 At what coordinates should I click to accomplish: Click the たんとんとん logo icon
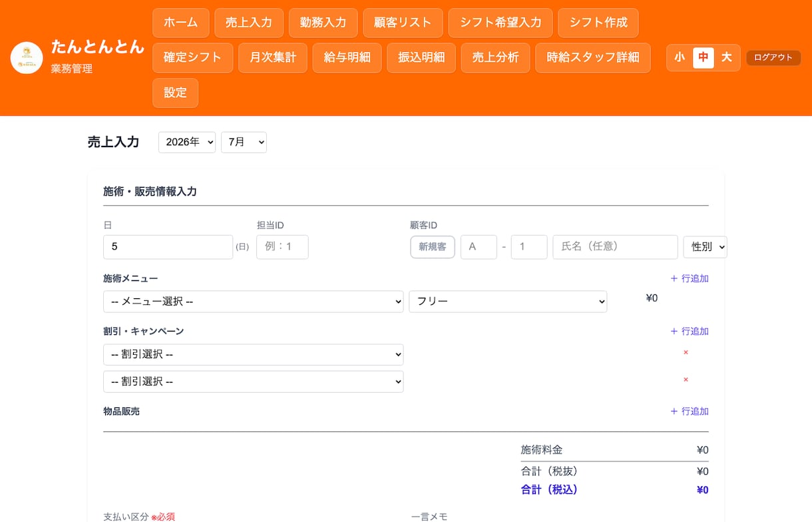point(27,58)
